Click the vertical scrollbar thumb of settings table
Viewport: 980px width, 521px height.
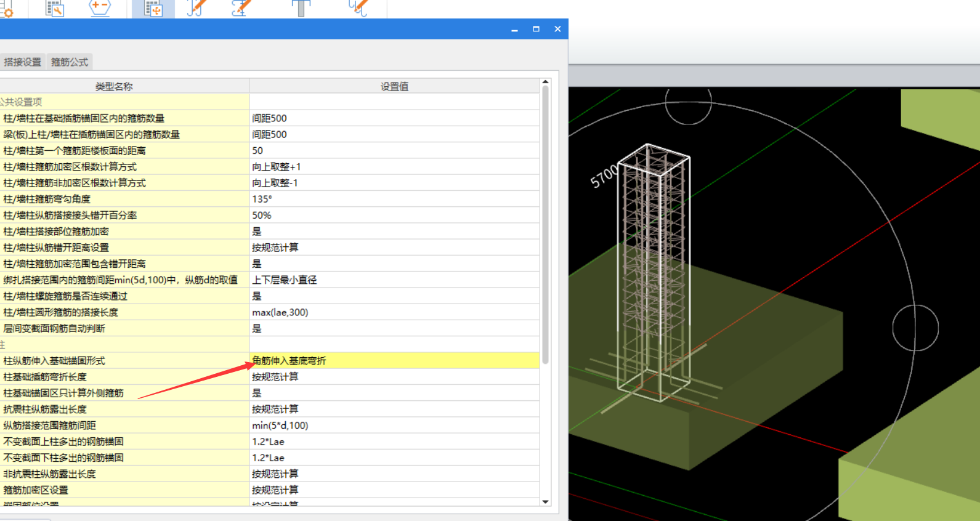pos(545,225)
